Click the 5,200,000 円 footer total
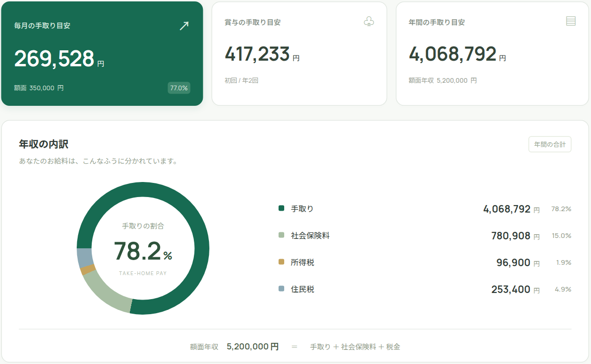591x364 pixels. [253, 347]
